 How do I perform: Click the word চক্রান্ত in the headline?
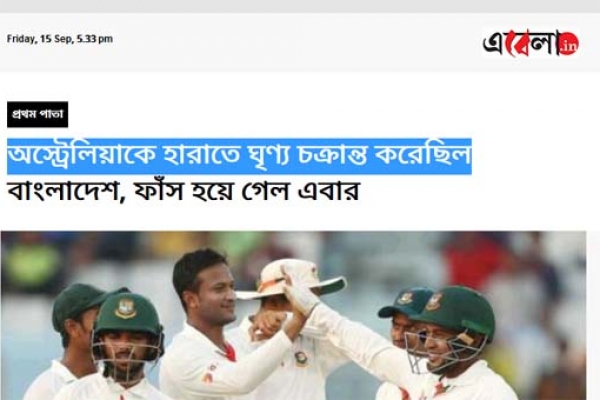point(332,156)
